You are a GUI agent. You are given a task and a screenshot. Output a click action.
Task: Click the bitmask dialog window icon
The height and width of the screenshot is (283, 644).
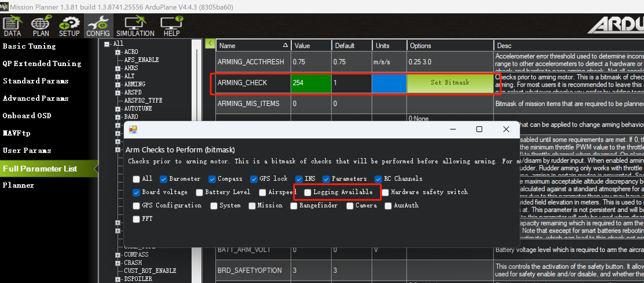[133, 129]
